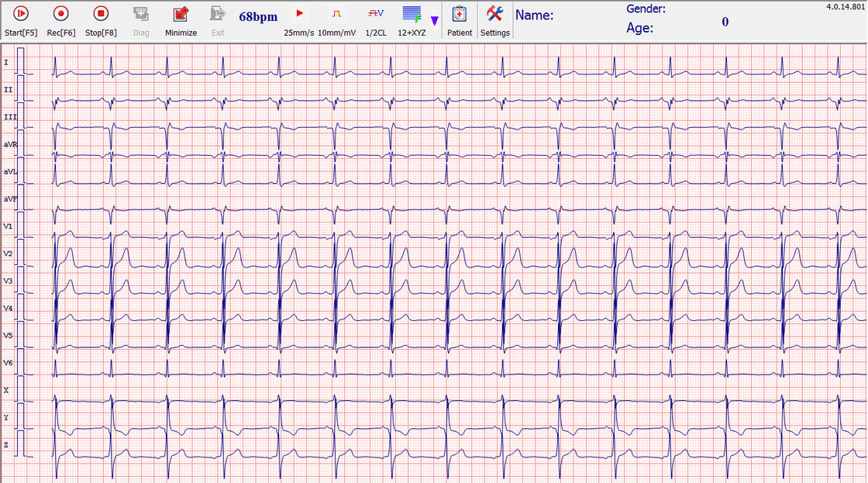Select the 12+XYZ lead layout icon
868x483 pixels.
click(412, 20)
